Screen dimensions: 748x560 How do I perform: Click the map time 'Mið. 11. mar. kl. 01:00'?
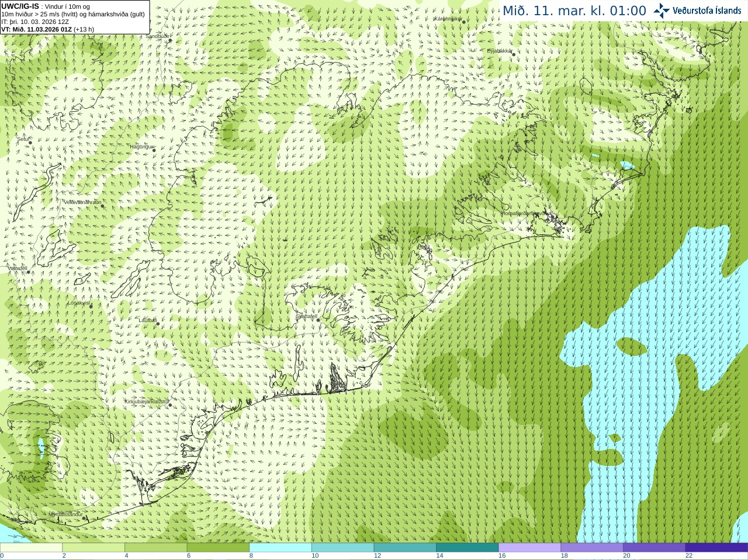point(574,11)
